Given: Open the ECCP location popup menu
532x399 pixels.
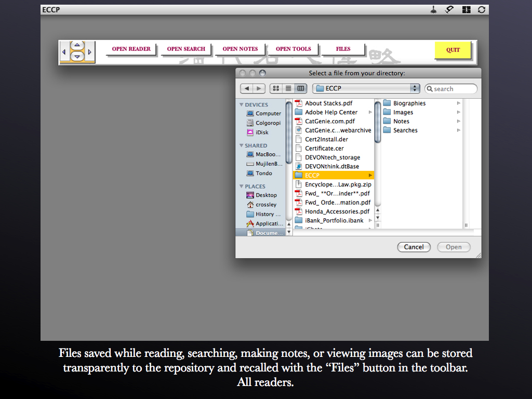Looking at the screenshot, I should coord(366,88).
